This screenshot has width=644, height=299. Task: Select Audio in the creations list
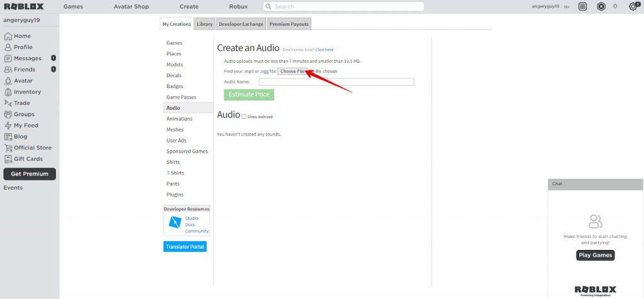tap(188, 108)
